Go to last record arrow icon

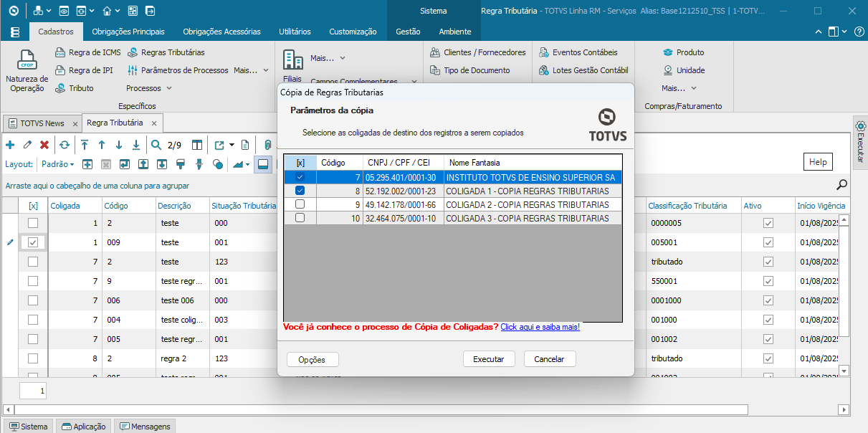pos(136,145)
